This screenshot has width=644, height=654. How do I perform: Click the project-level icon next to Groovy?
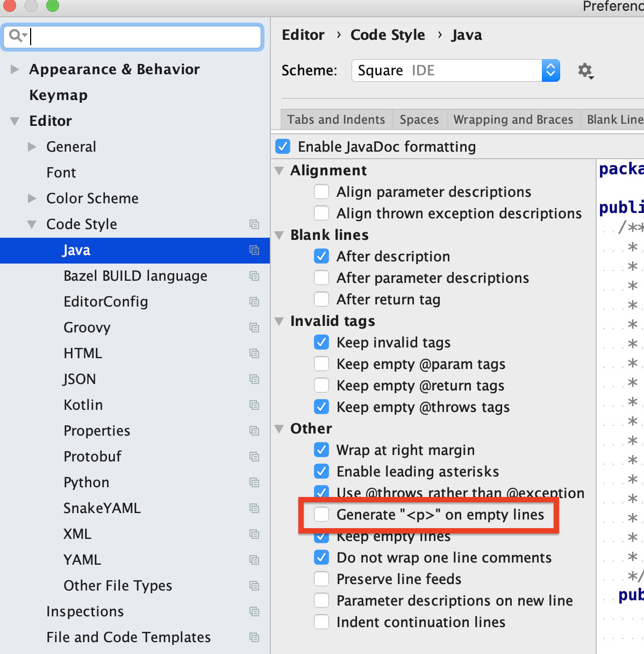click(x=254, y=328)
